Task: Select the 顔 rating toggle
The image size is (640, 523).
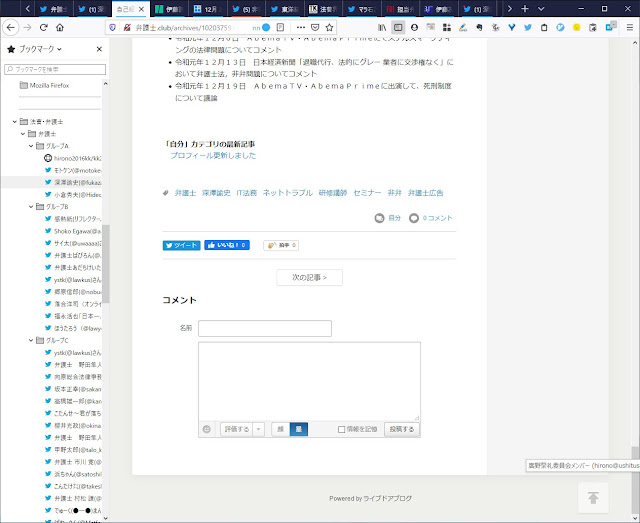Action: pyautogui.click(x=280, y=429)
